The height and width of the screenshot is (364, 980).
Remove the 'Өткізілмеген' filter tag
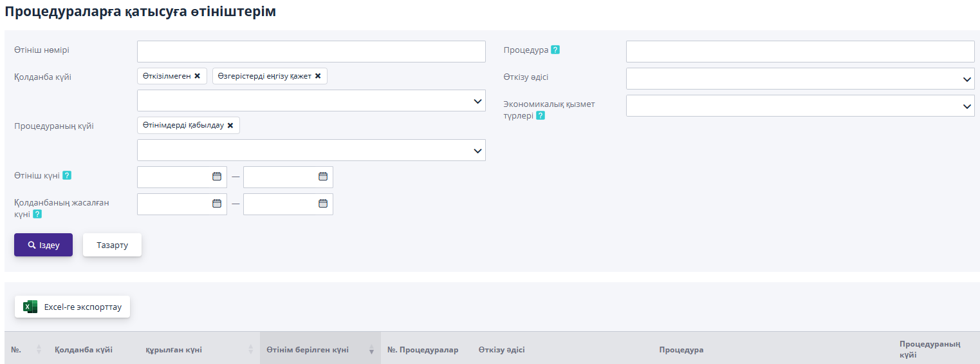tap(197, 76)
